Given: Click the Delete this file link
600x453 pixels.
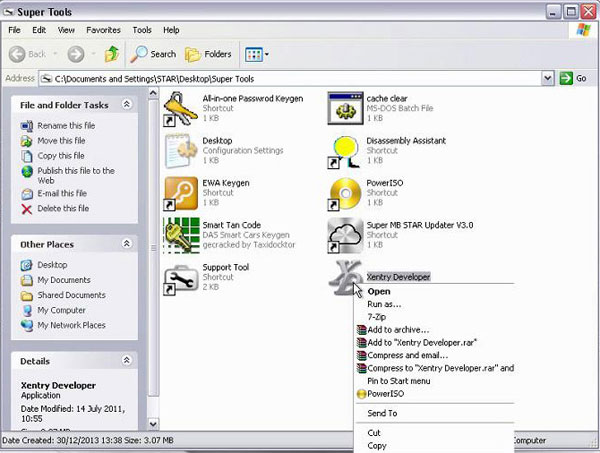Looking at the screenshot, I should [x=63, y=209].
